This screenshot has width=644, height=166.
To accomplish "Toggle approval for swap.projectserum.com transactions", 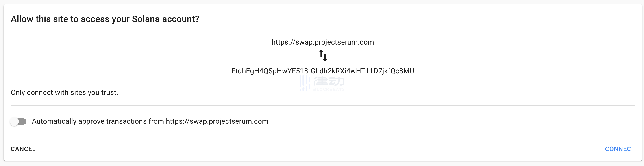I will [x=18, y=121].
